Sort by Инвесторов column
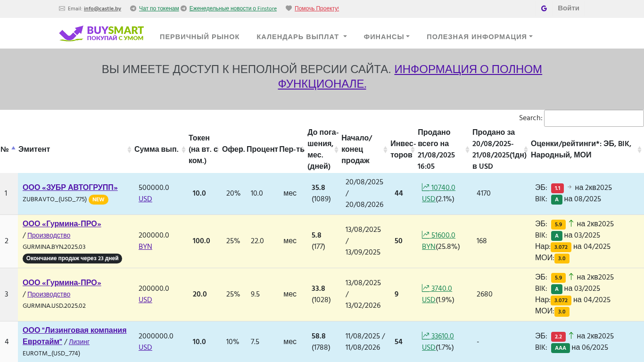This screenshot has height=362, width=644. [403, 149]
